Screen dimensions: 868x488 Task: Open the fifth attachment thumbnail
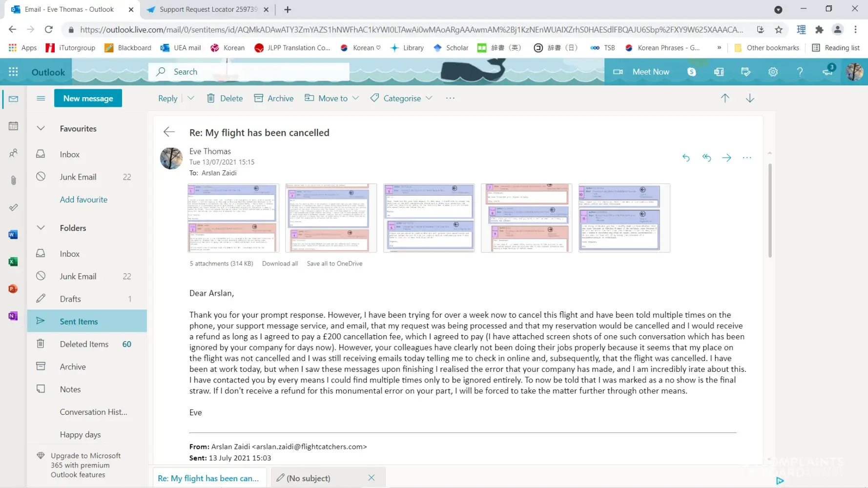click(x=624, y=218)
